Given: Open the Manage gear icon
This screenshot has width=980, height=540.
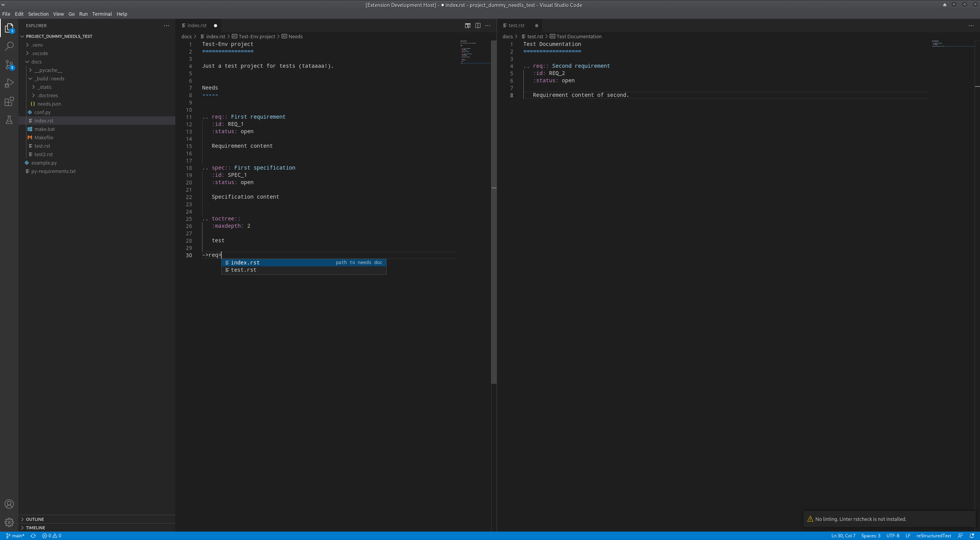Looking at the screenshot, I should pyautogui.click(x=9, y=522).
